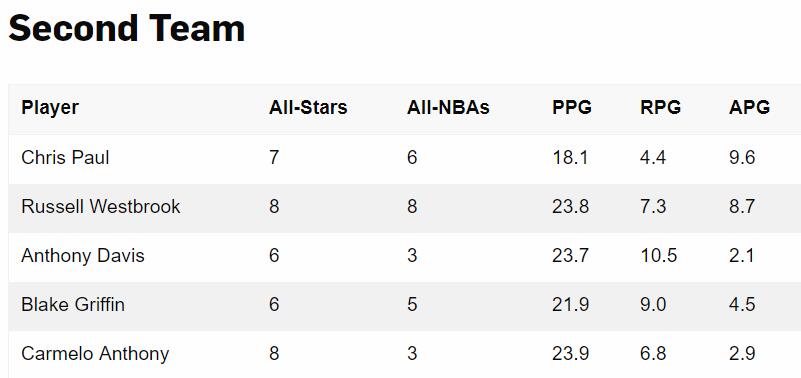
Task: Select the PPG column header
Action: [572, 108]
